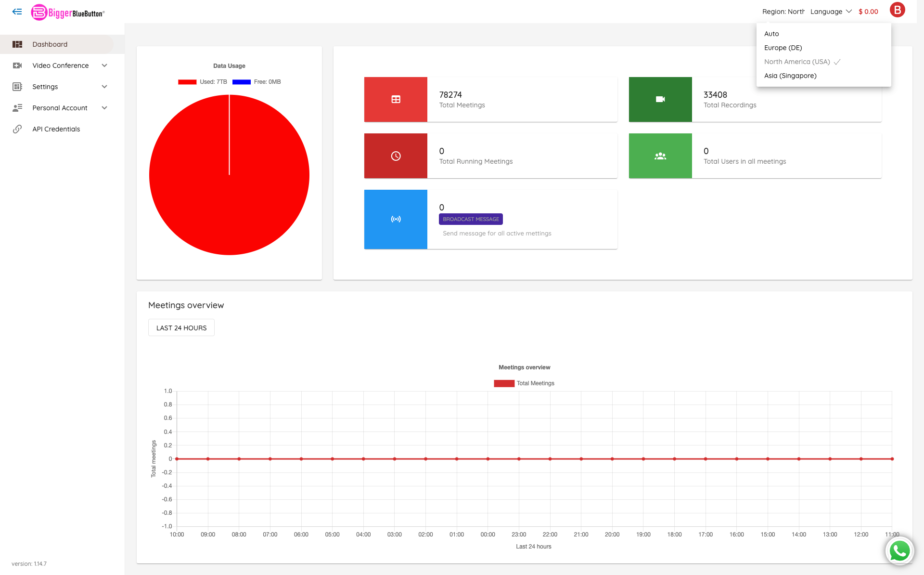
Task: Click Send message for all active mettings text
Action: tap(497, 233)
